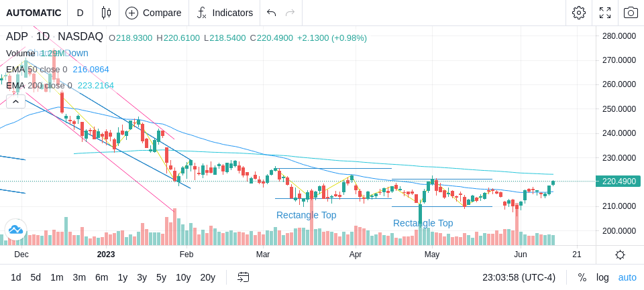Set range to 6m
The width and height of the screenshot is (644, 290).
(x=101, y=278)
